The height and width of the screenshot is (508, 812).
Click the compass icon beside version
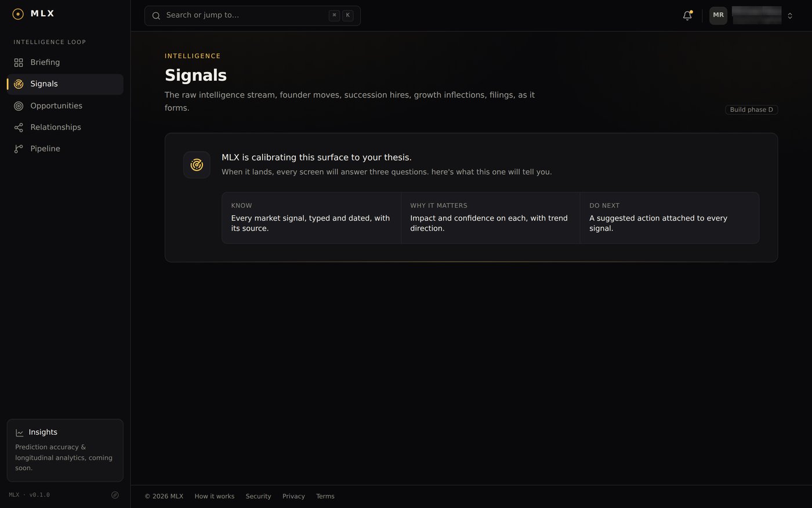[115, 495]
